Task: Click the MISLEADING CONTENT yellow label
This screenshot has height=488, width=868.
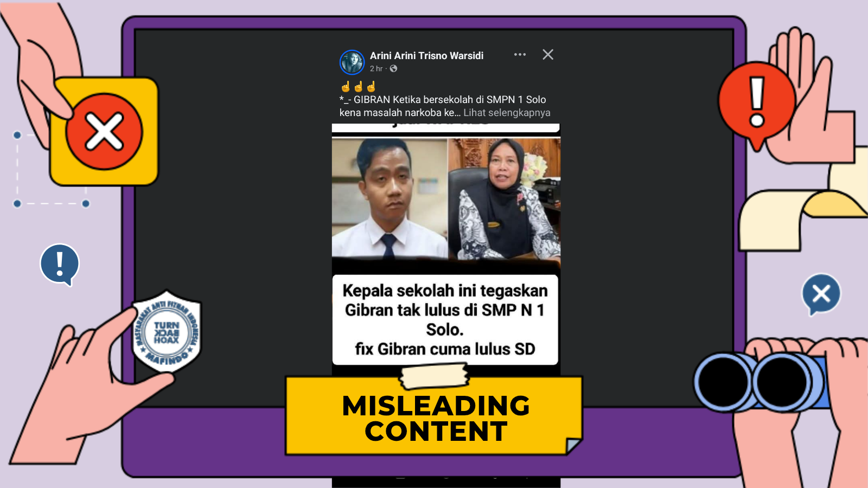Action: pos(436,418)
